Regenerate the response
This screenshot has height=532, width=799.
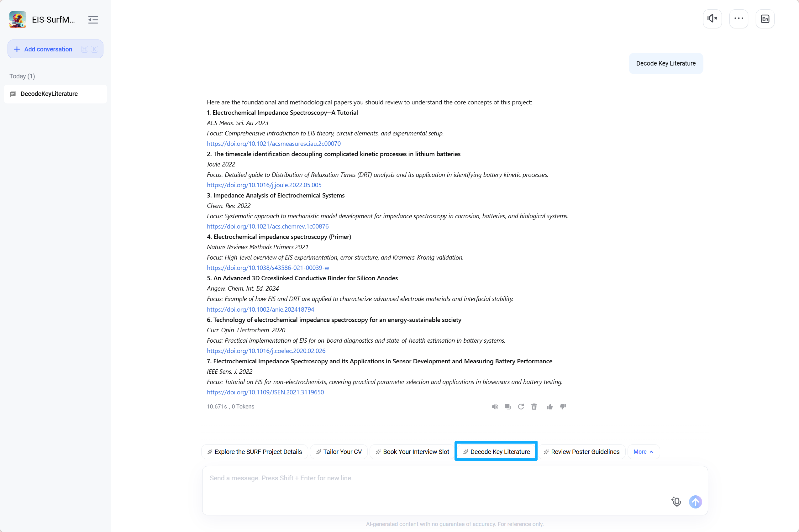[x=521, y=407]
